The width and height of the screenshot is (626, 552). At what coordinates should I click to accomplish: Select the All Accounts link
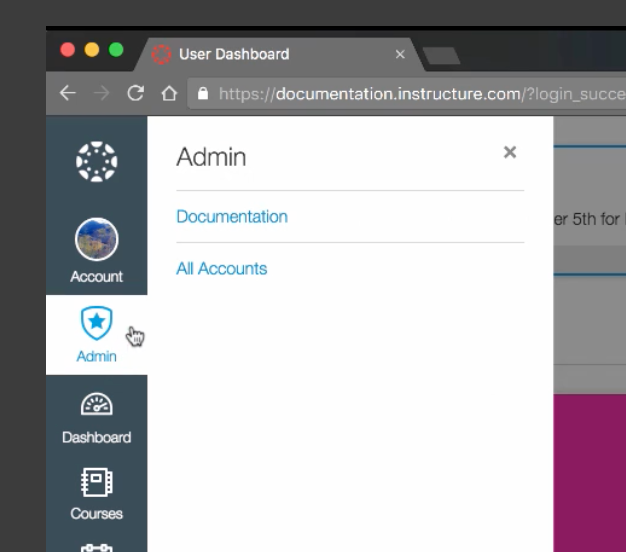point(221,269)
